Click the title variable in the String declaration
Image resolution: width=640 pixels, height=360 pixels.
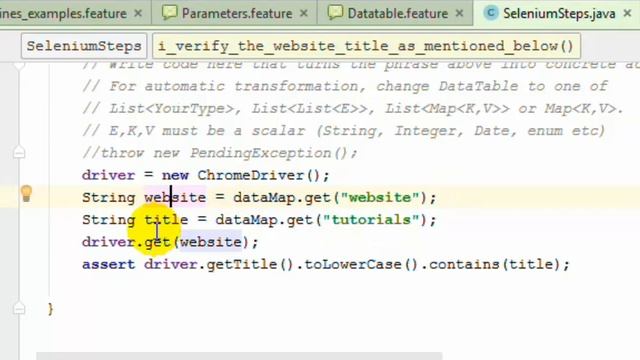[x=166, y=220]
